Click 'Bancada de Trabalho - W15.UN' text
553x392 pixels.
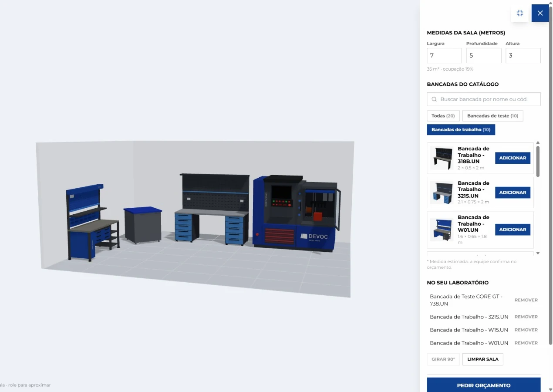click(469, 330)
